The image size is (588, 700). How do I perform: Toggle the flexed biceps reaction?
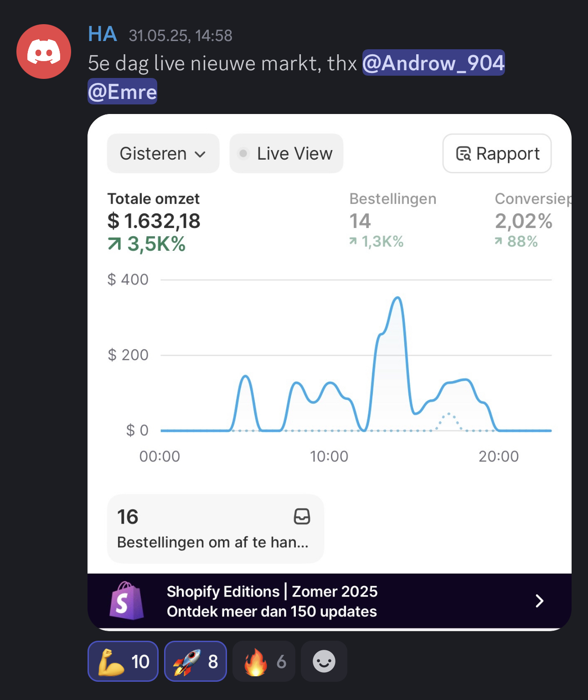(x=123, y=661)
